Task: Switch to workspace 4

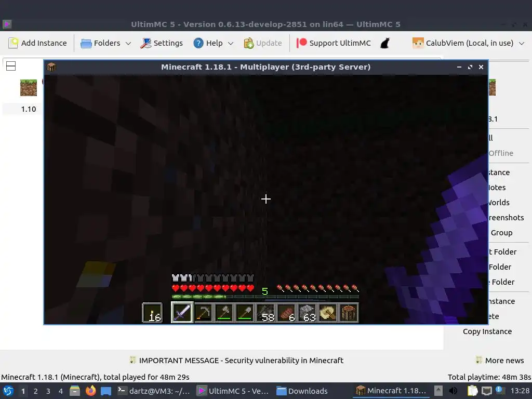Action: point(61,391)
